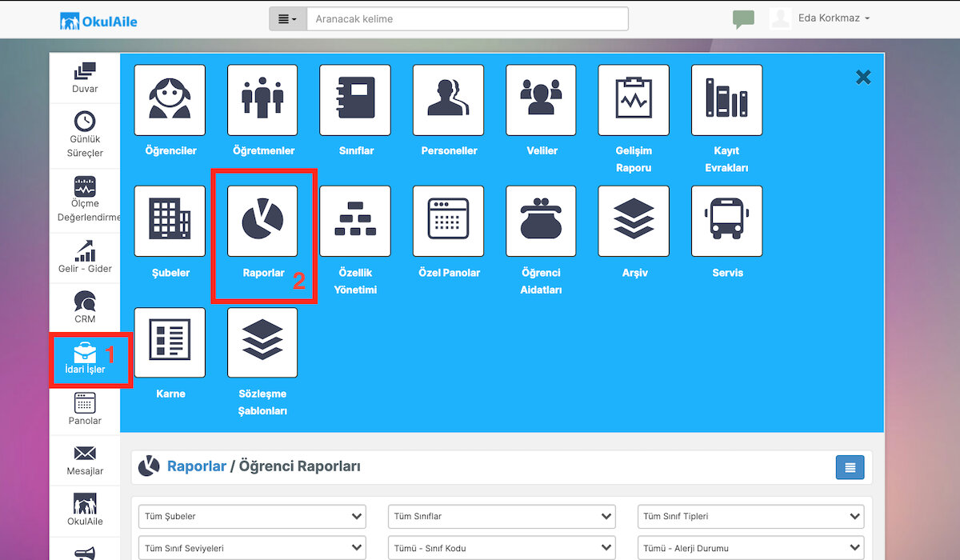Screen dimensions: 960x560
Task: Open the Arşiv archive icon
Action: click(634, 222)
